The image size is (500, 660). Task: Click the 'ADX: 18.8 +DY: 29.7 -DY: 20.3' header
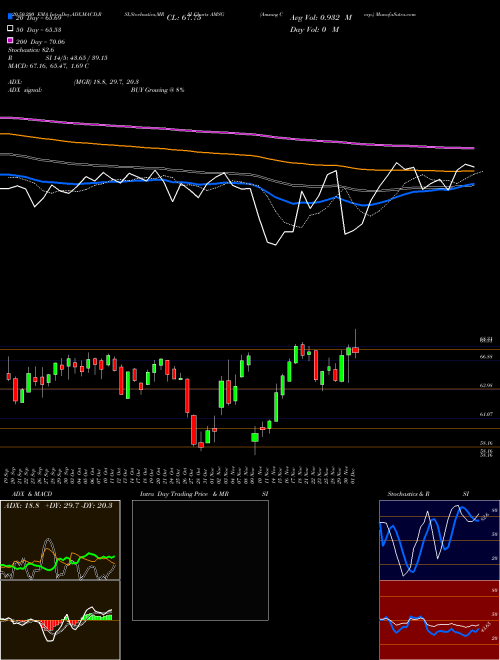pyautogui.click(x=58, y=505)
